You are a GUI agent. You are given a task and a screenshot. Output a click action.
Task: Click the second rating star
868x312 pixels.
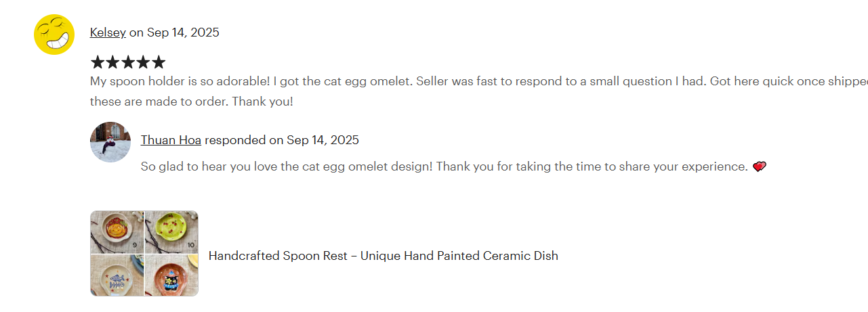coord(112,63)
